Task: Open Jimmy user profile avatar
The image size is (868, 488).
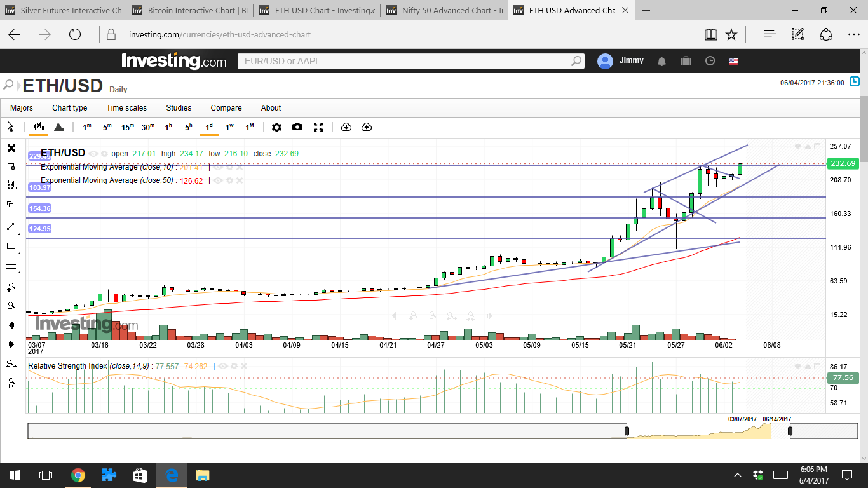Action: tap(606, 61)
